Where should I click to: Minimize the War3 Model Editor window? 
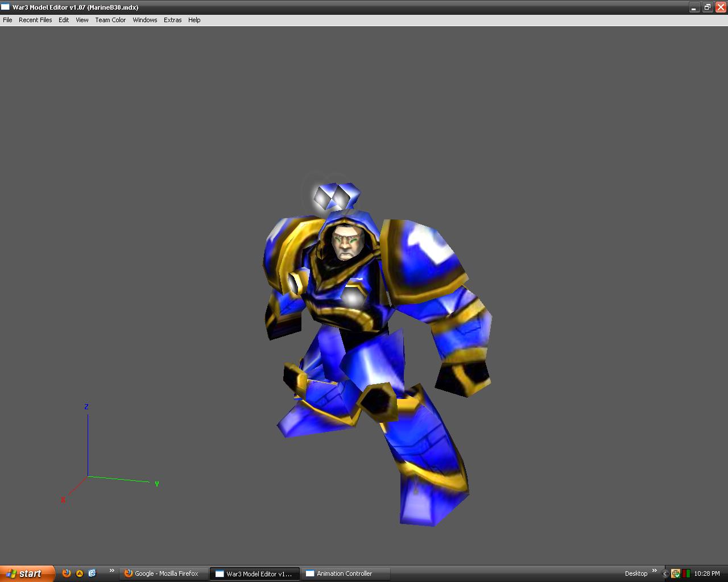click(694, 7)
